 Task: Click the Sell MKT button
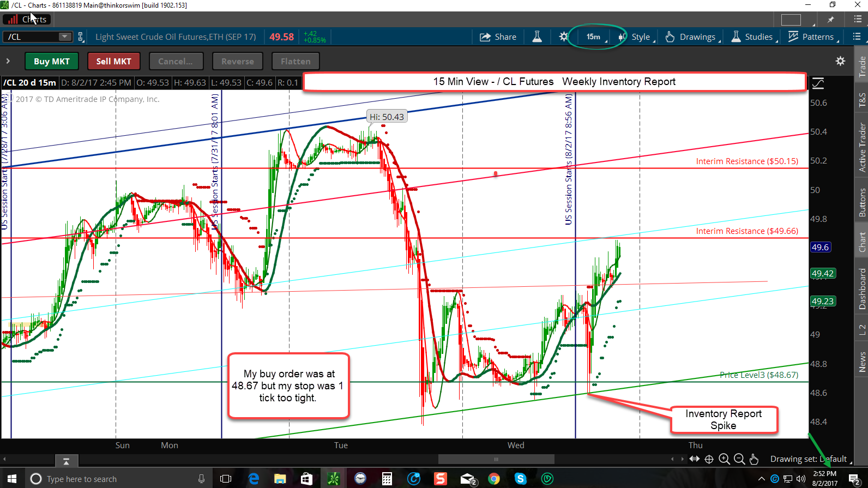[x=113, y=61]
